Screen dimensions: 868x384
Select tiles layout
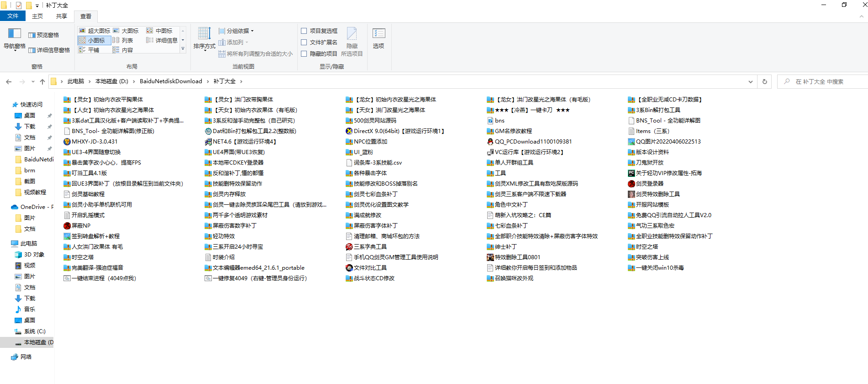pos(89,50)
